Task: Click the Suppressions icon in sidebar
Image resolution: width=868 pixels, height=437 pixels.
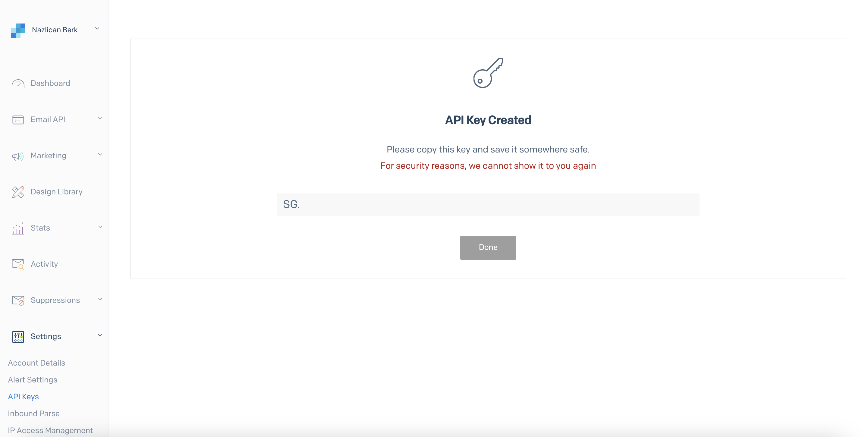Action: pos(18,300)
